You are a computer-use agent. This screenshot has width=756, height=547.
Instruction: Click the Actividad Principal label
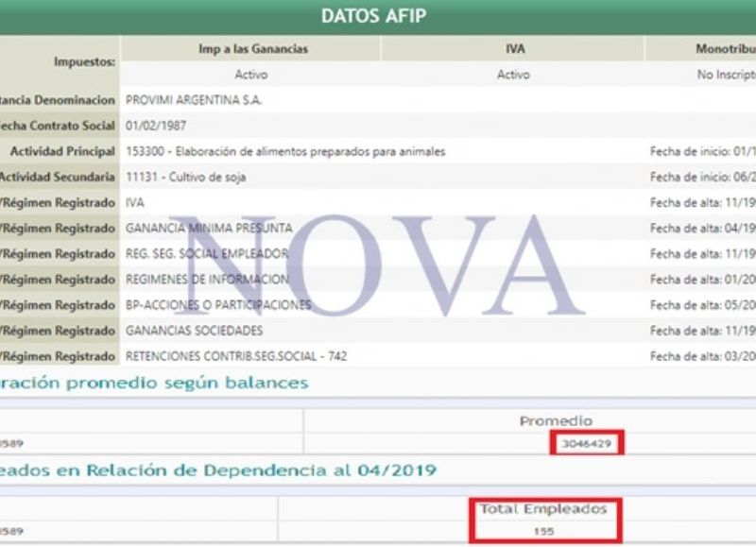(x=62, y=151)
